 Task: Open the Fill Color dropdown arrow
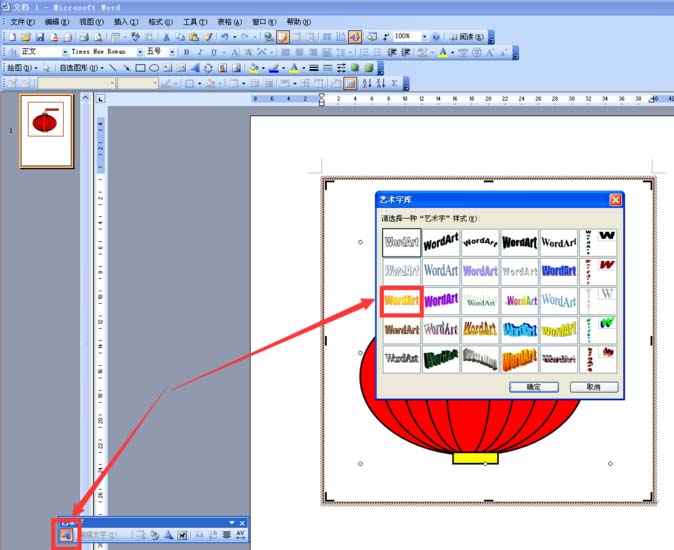click(263, 68)
